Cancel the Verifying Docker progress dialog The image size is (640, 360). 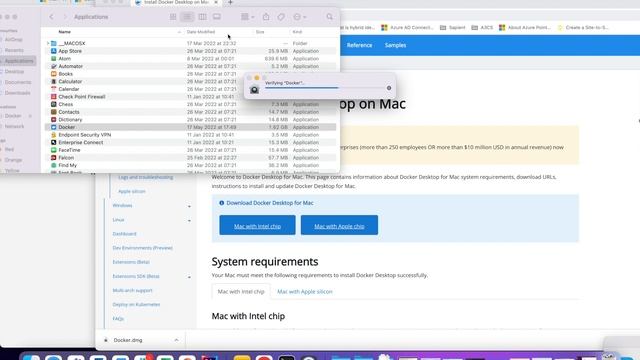click(389, 88)
